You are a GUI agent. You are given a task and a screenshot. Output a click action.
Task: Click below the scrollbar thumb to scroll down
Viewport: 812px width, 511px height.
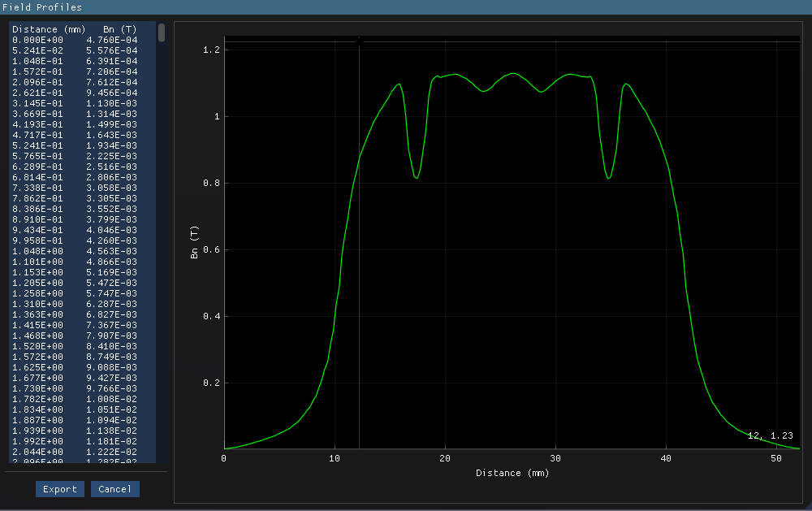click(x=160, y=244)
